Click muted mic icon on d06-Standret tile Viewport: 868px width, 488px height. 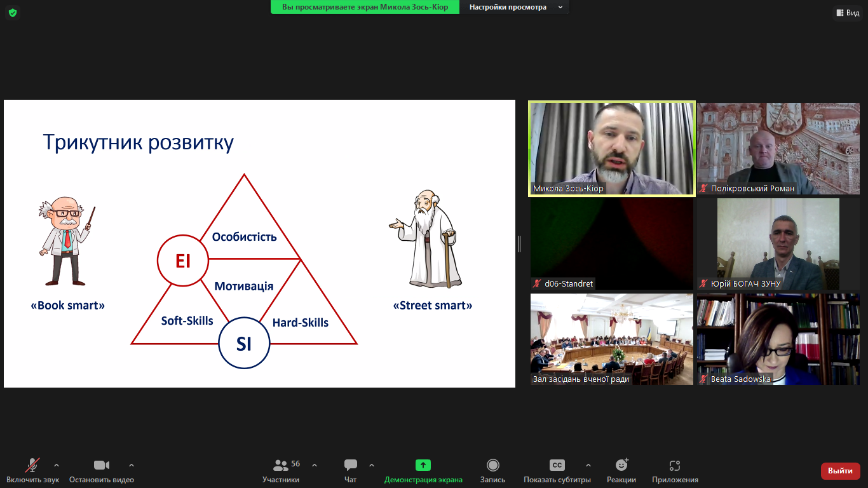[x=538, y=284]
